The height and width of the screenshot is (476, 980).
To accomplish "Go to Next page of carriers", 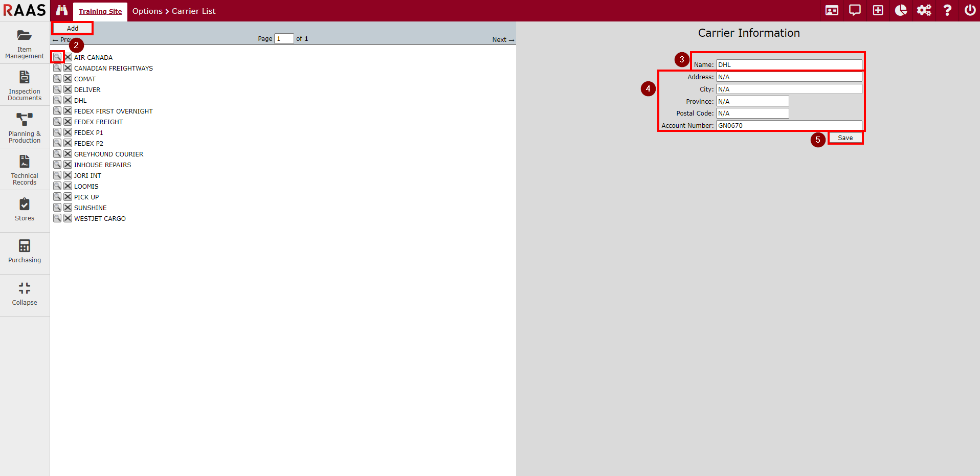I will pyautogui.click(x=503, y=40).
